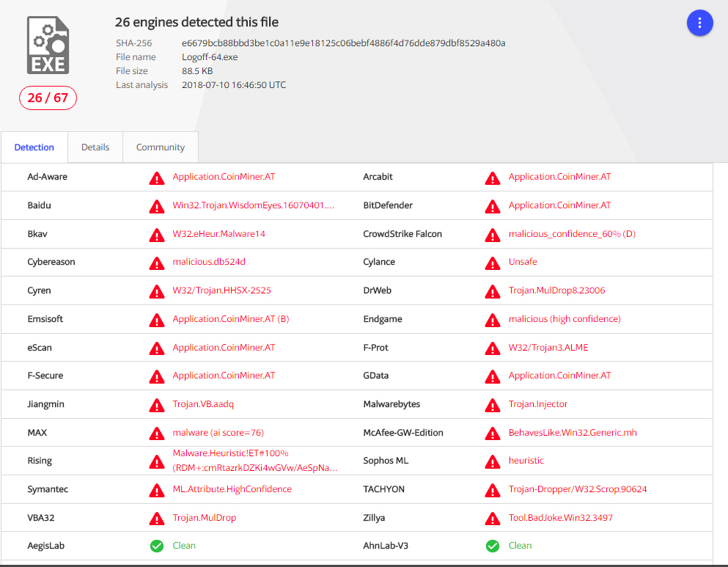Click the green clean checkmark for AegisLab
Screen dimensions: 728x567
click(x=157, y=546)
